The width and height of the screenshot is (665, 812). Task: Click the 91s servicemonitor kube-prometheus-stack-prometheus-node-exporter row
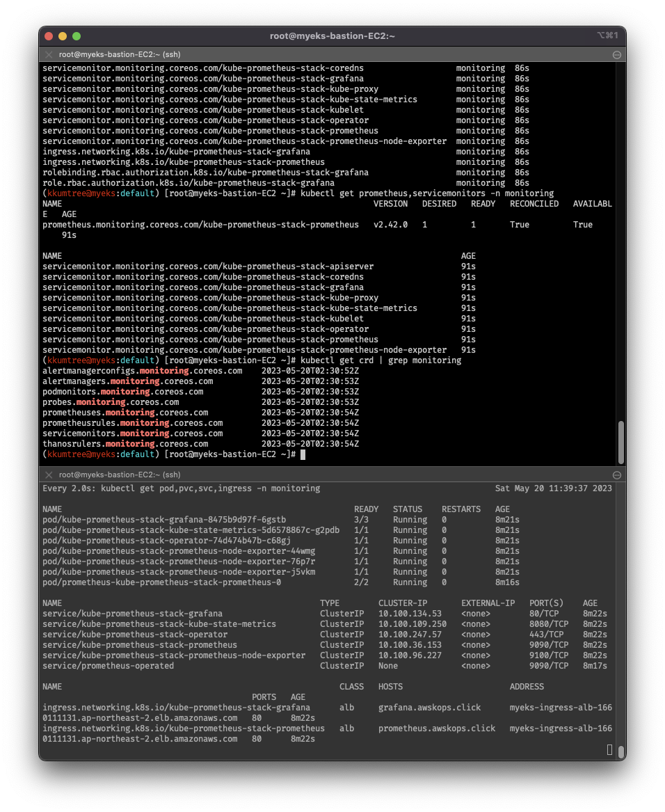259,350
